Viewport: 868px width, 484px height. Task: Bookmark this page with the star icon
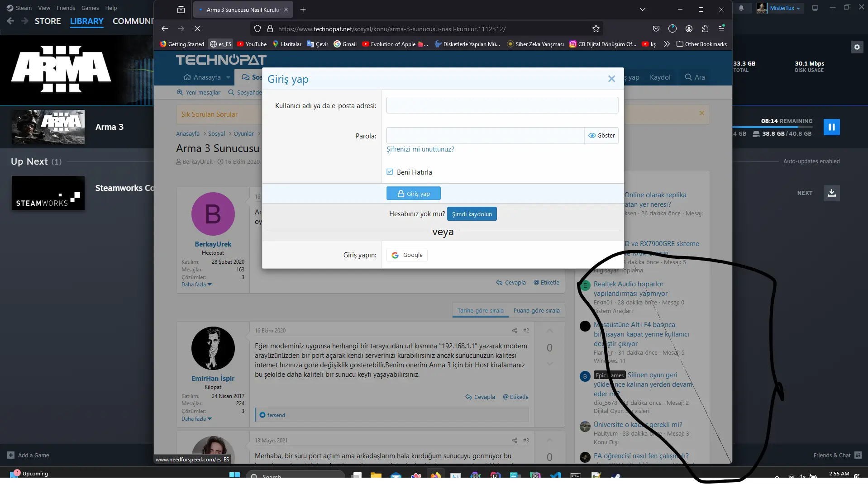click(596, 28)
